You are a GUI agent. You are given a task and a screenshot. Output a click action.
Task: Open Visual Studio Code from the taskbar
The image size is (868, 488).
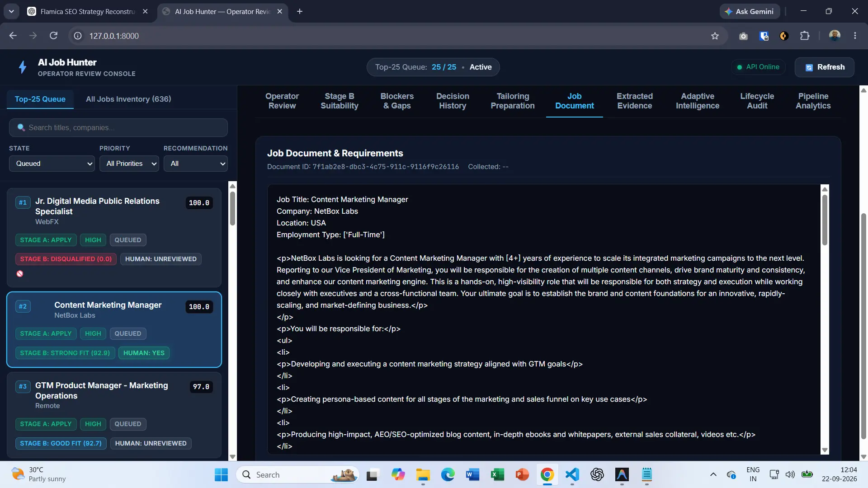572,475
